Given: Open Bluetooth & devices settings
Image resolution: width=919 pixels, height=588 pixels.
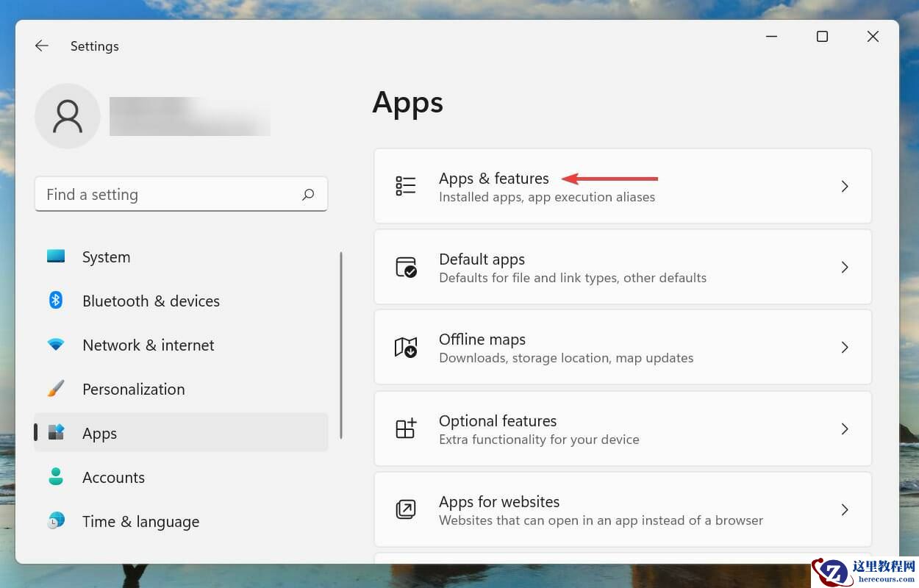Looking at the screenshot, I should pyautogui.click(x=181, y=301).
